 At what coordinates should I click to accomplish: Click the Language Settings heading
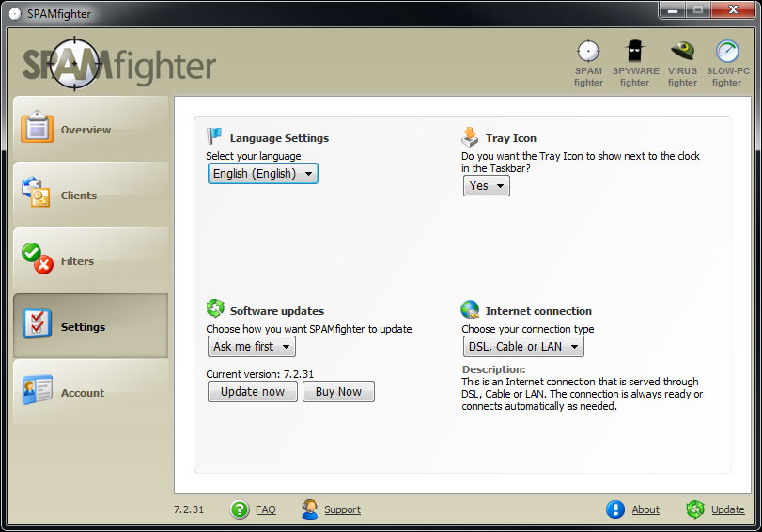(279, 138)
